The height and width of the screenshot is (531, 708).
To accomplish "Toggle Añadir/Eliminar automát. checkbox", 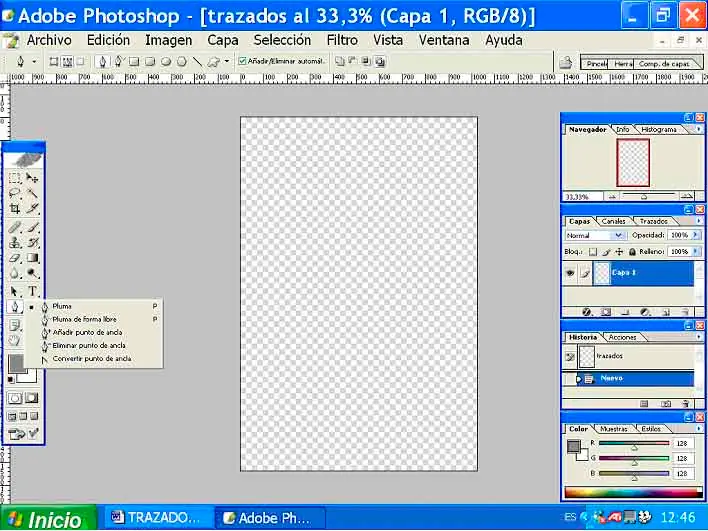I will (242, 61).
